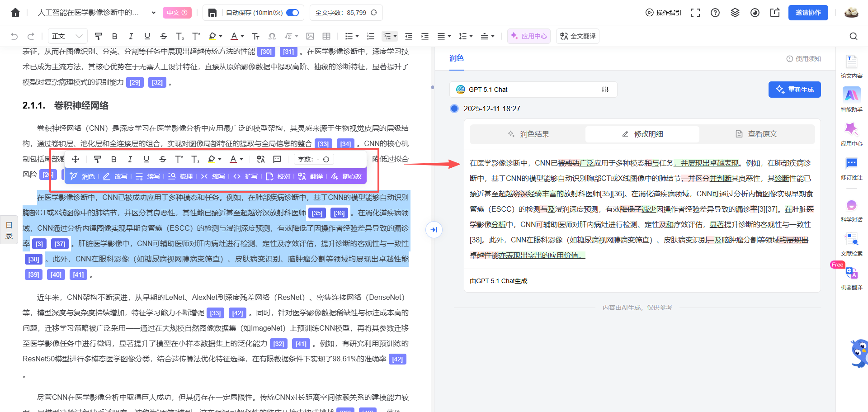Open the fullscreen mode icon
The image size is (868, 412).
[x=695, y=13]
